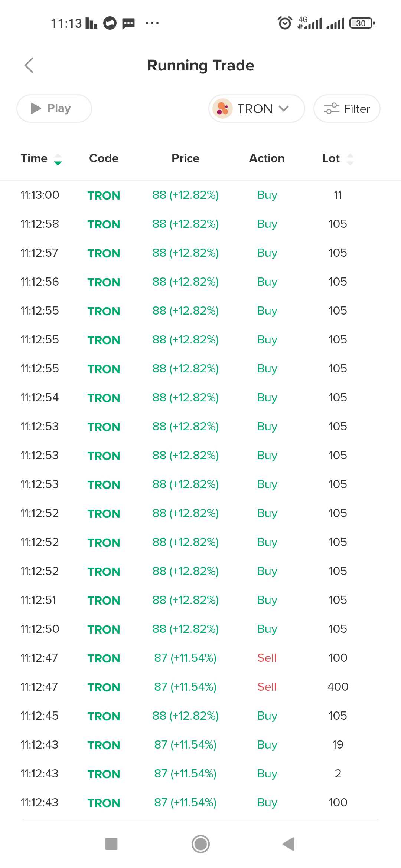Screen dimensions: 401x868
Task: Open the Filter options
Action: pyautogui.click(x=347, y=108)
